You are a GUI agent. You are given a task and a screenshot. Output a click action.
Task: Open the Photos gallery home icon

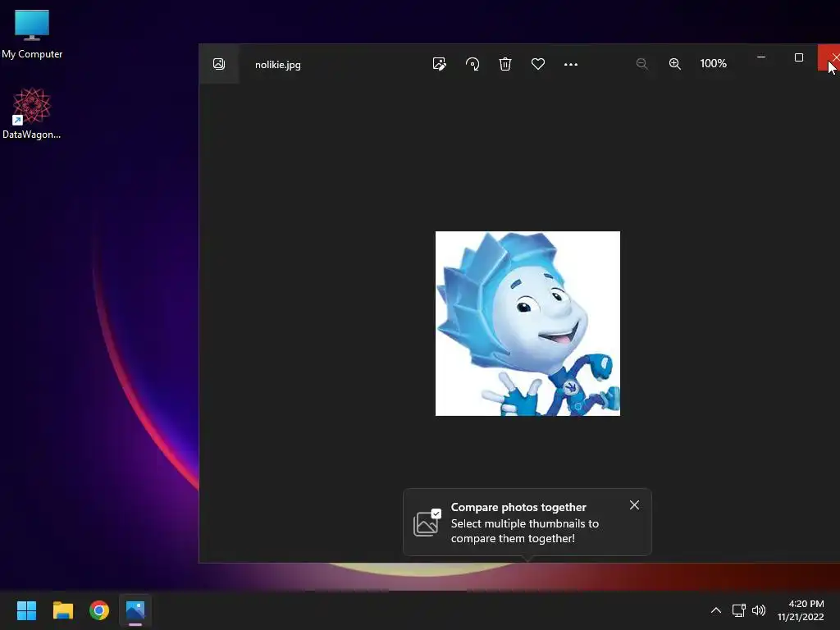click(x=218, y=64)
